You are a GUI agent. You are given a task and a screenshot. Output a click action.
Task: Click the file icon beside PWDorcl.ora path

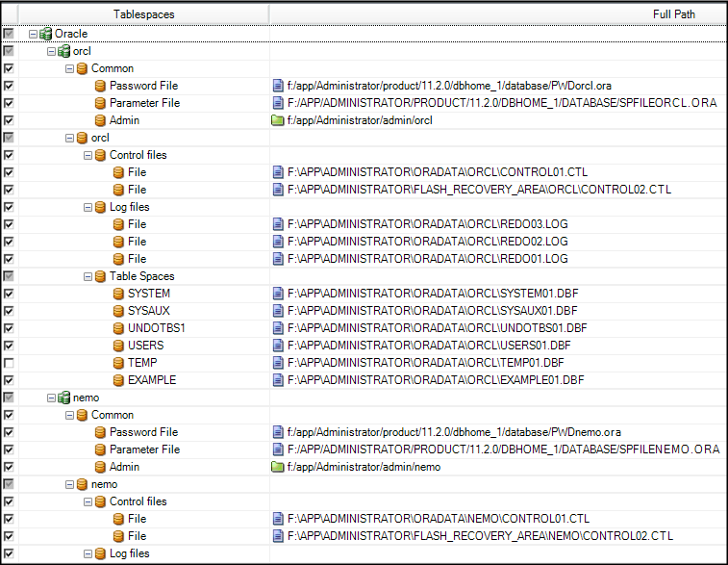[278, 86]
